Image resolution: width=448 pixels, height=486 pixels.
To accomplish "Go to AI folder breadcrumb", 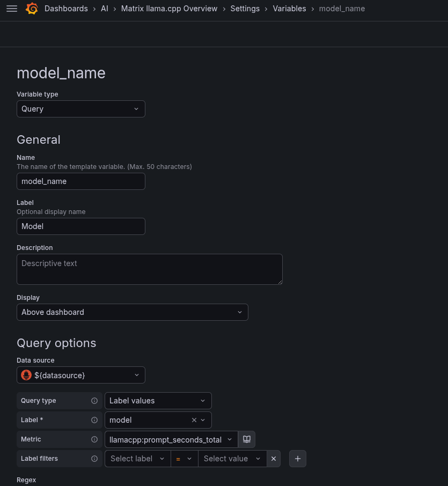I will coord(105,9).
